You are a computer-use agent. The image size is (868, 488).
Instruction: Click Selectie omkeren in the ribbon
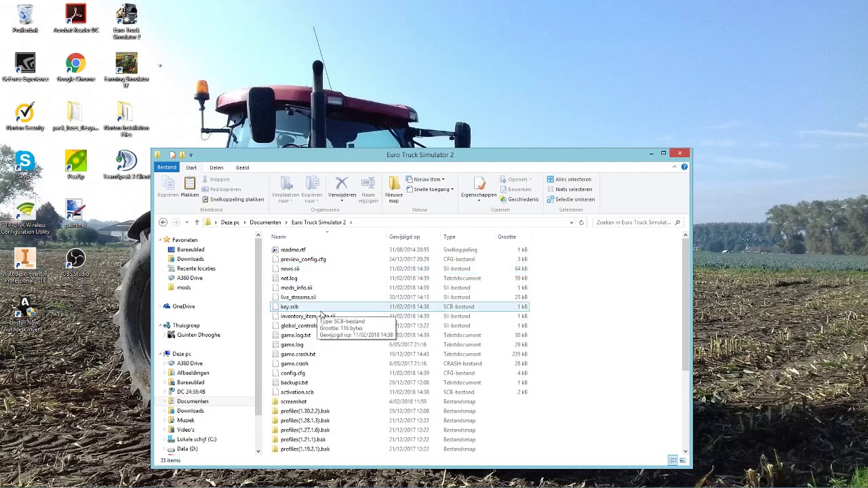(571, 199)
